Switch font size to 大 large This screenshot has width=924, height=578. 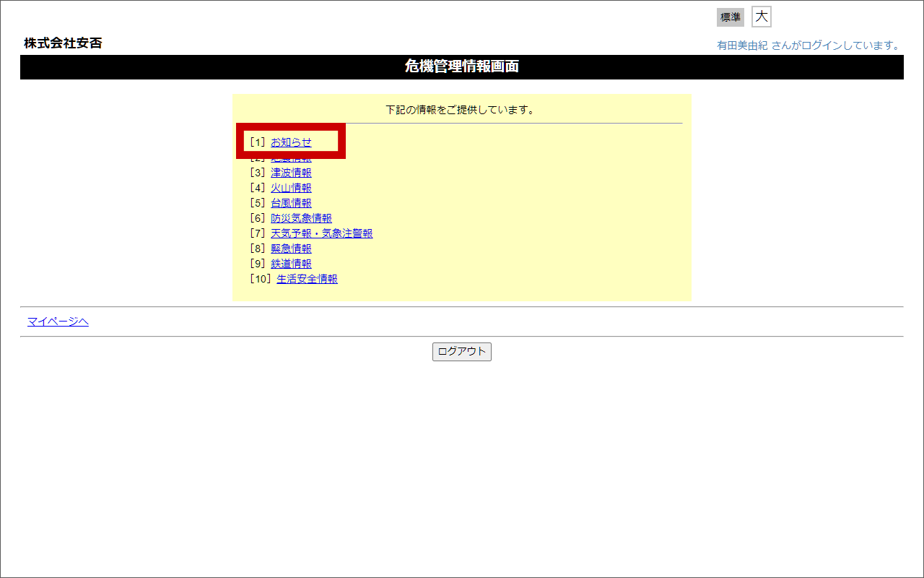(761, 16)
